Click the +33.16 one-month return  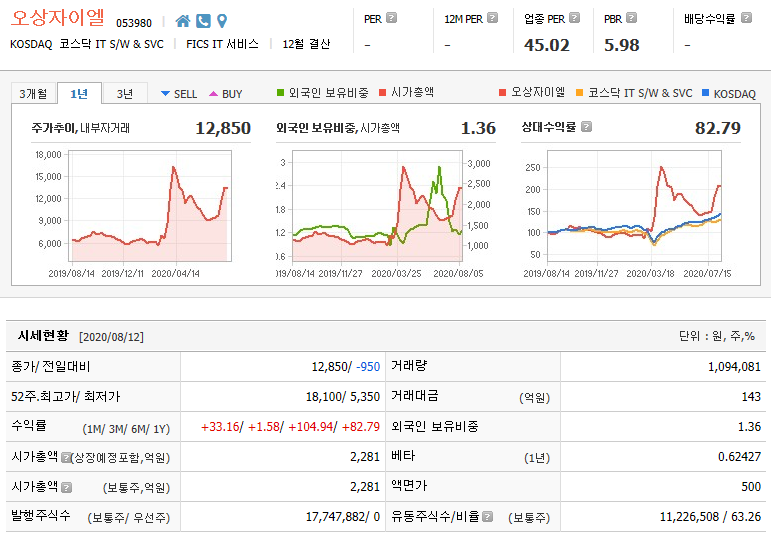[219, 427]
